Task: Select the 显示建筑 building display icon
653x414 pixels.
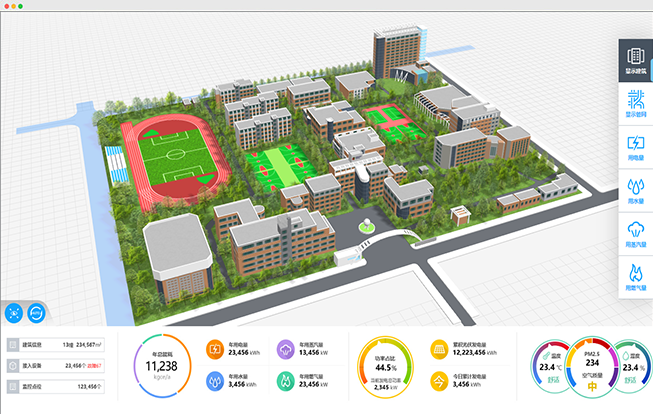Action: [632, 63]
